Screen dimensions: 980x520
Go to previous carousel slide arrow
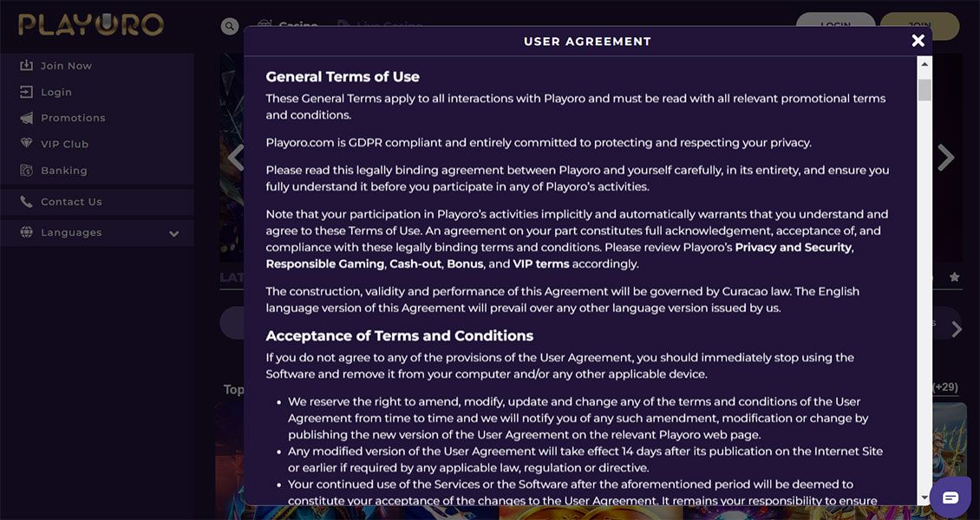pyautogui.click(x=233, y=158)
